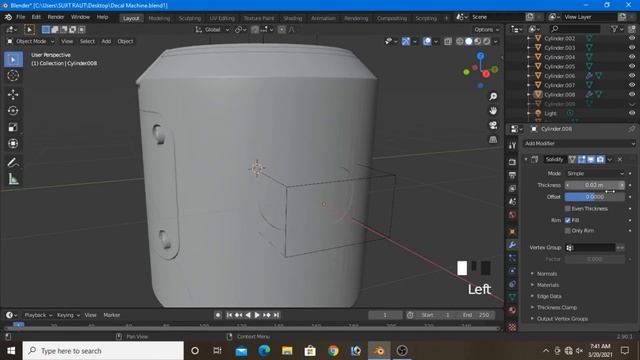Toggle visibility of Cylinder.008
This screenshot has height=360, width=640.
click(632, 95)
